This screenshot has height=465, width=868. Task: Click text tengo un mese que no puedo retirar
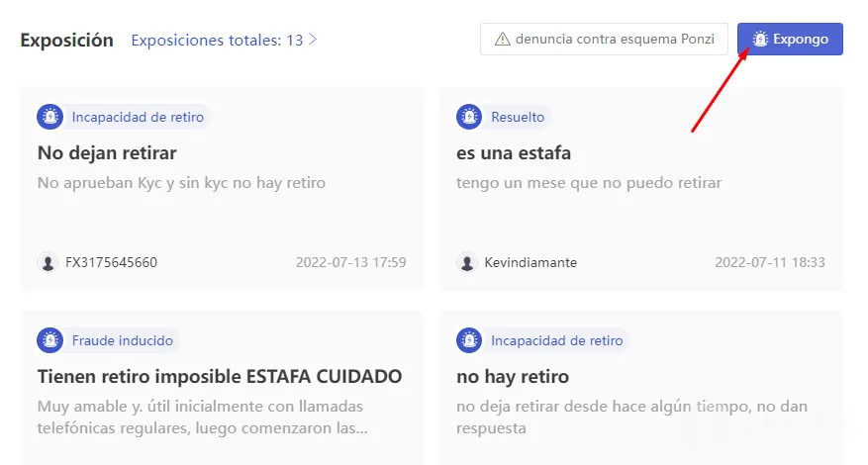tap(589, 183)
